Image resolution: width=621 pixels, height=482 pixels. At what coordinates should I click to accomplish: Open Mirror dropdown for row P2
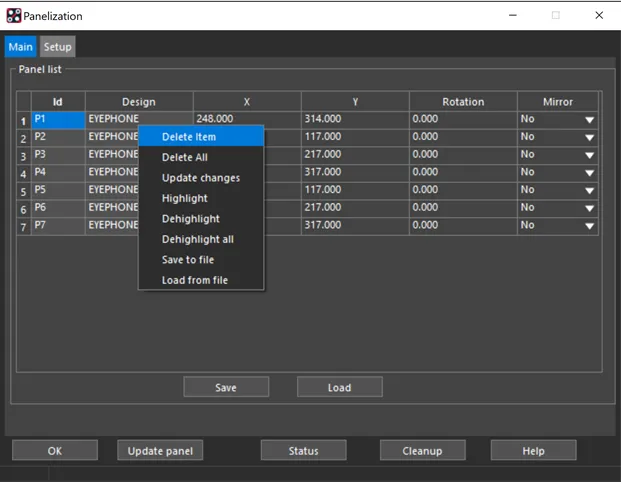[589, 137]
